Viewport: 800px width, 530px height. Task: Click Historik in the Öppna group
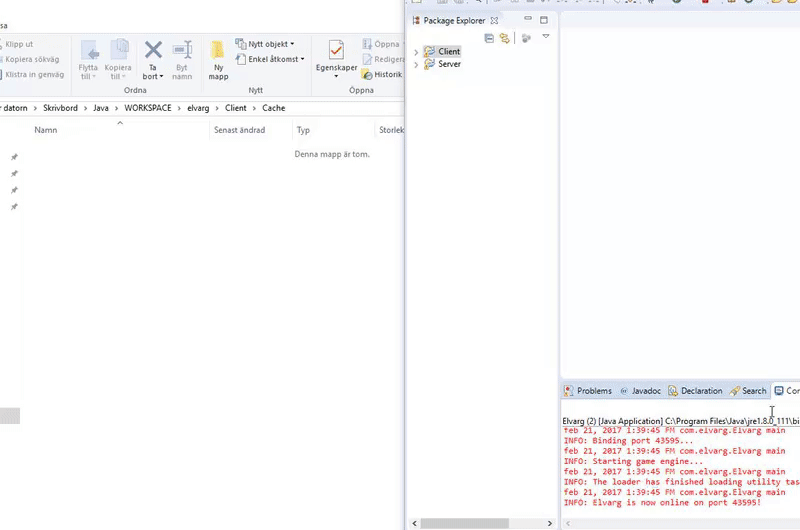(x=382, y=74)
